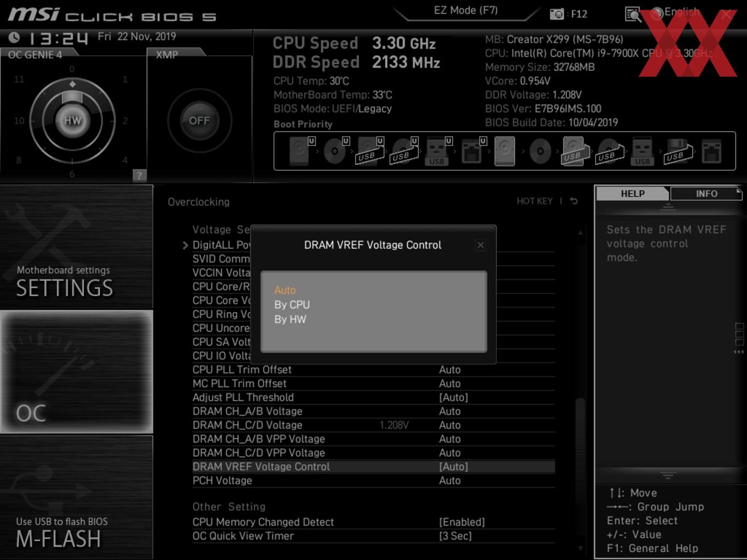Viewport: 747px width, 560px height.
Task: Click the legacy USB key boot icon
Action: (x=642, y=151)
